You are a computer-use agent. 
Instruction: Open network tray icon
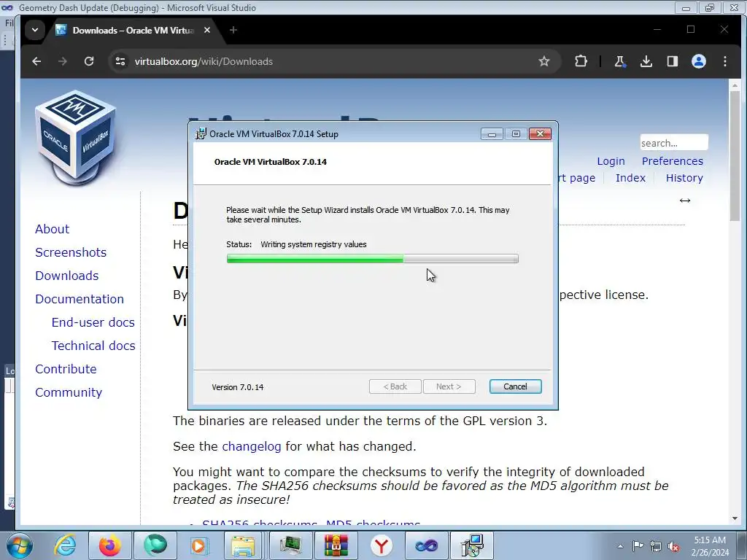click(x=656, y=546)
